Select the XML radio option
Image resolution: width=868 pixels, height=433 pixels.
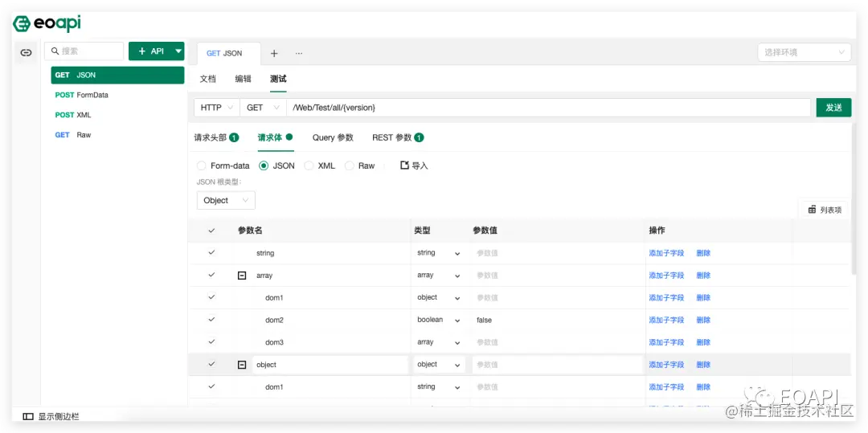[309, 165]
